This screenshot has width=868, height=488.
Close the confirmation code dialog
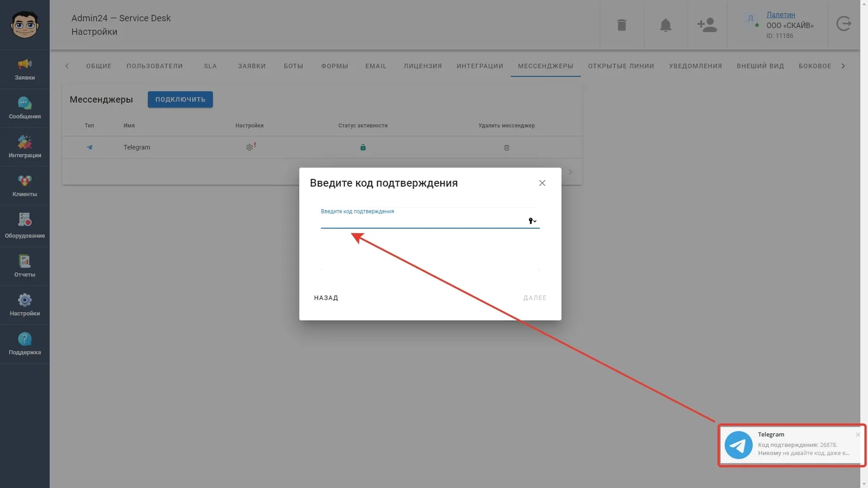tap(542, 183)
